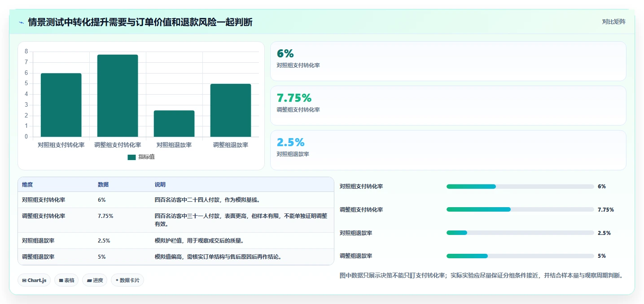The image size is (644, 304).
Task: Click the 对比矩阵 label in the header
Action: [614, 22]
